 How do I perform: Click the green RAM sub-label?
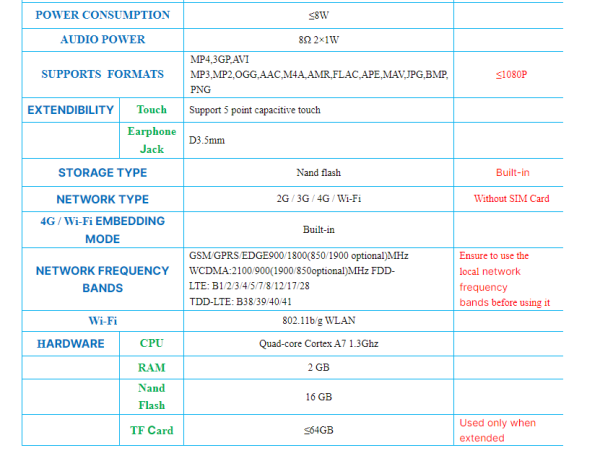[x=151, y=368]
